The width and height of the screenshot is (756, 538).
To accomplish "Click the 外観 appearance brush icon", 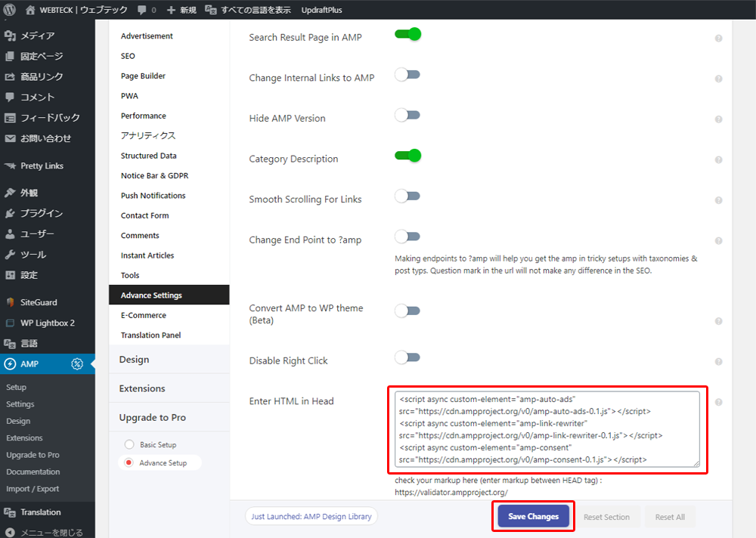I will click(x=10, y=193).
